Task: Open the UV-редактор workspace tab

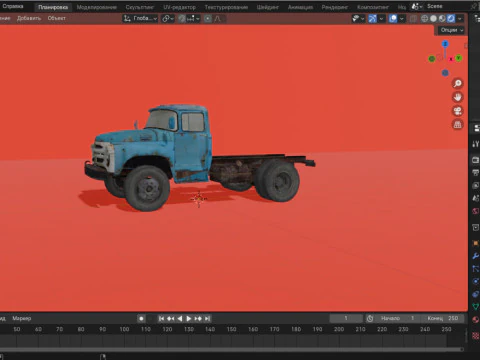Action: coord(179,7)
